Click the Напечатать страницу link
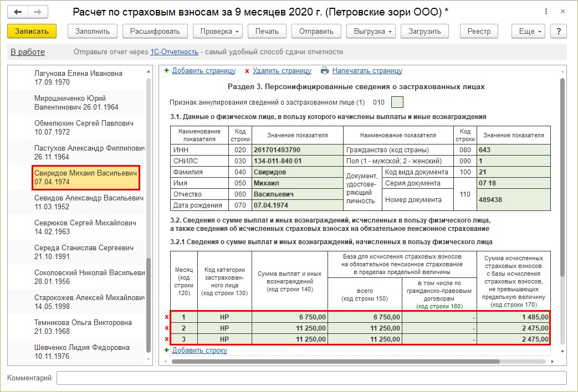578x392 pixels. [x=367, y=70]
